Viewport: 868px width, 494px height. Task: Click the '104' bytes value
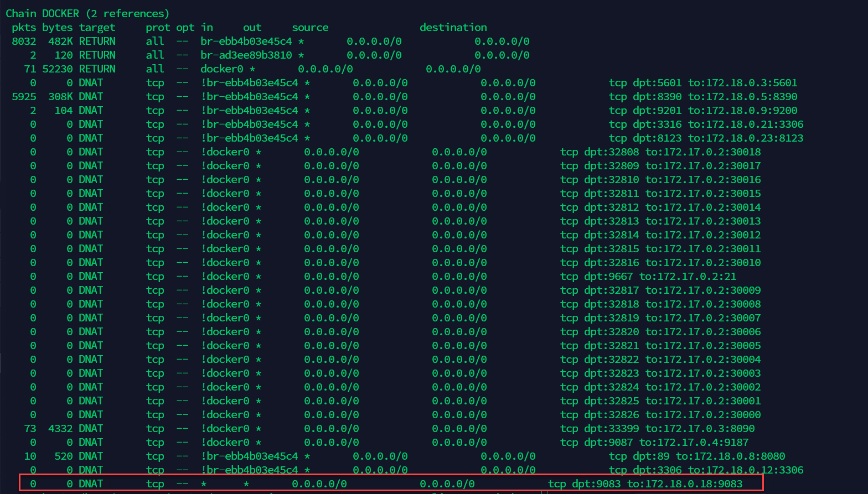pos(64,110)
